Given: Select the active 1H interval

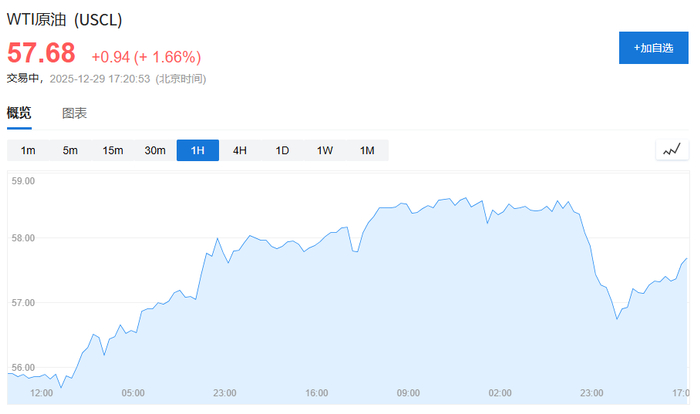Looking at the screenshot, I should (198, 151).
